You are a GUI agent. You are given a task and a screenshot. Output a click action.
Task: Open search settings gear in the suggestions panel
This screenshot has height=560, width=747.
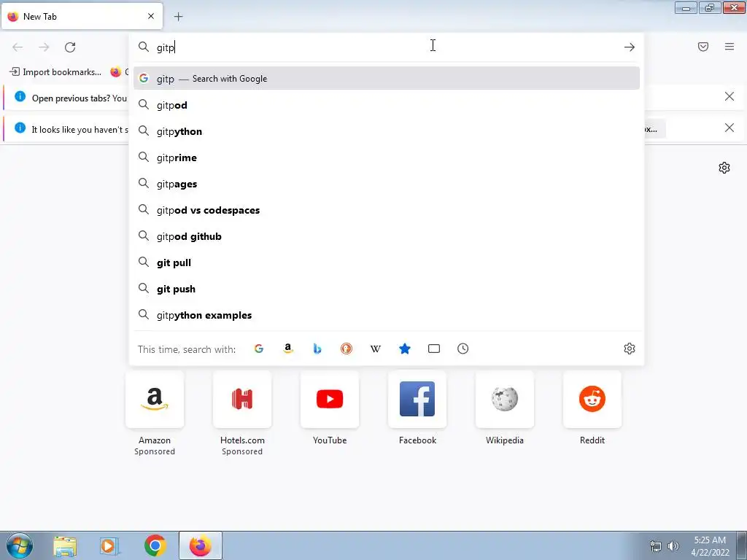pos(630,349)
